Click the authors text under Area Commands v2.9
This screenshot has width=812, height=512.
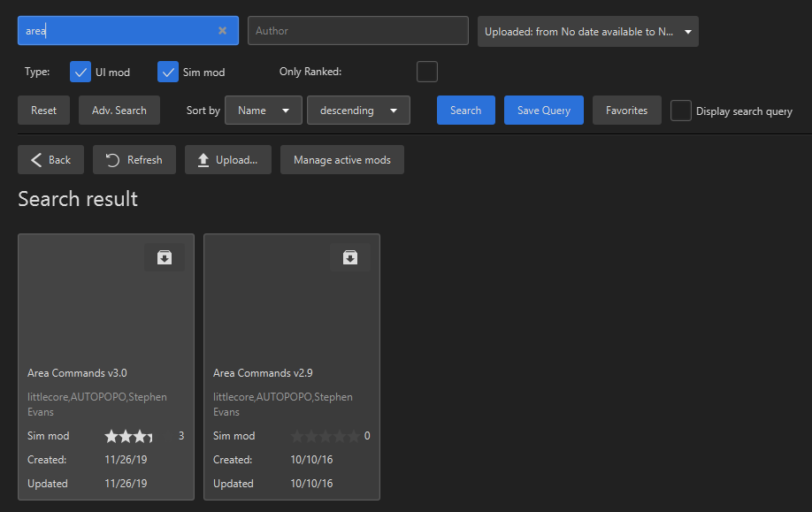(x=283, y=404)
